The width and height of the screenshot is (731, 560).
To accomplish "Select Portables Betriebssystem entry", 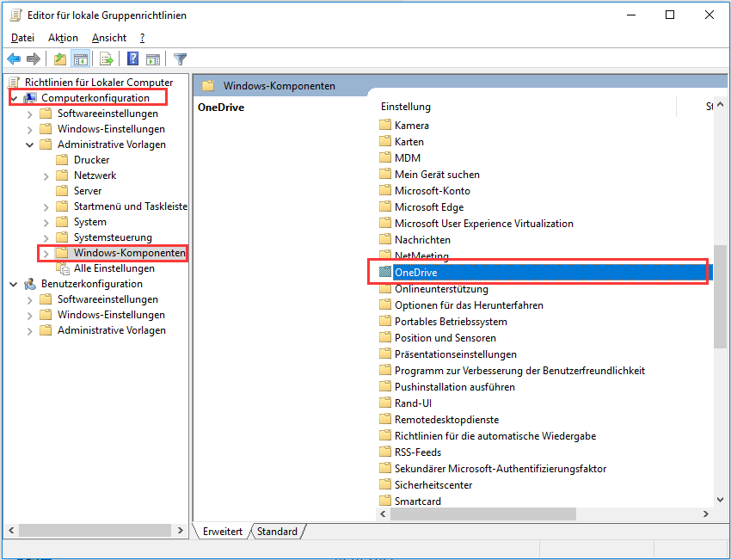I will pos(451,321).
